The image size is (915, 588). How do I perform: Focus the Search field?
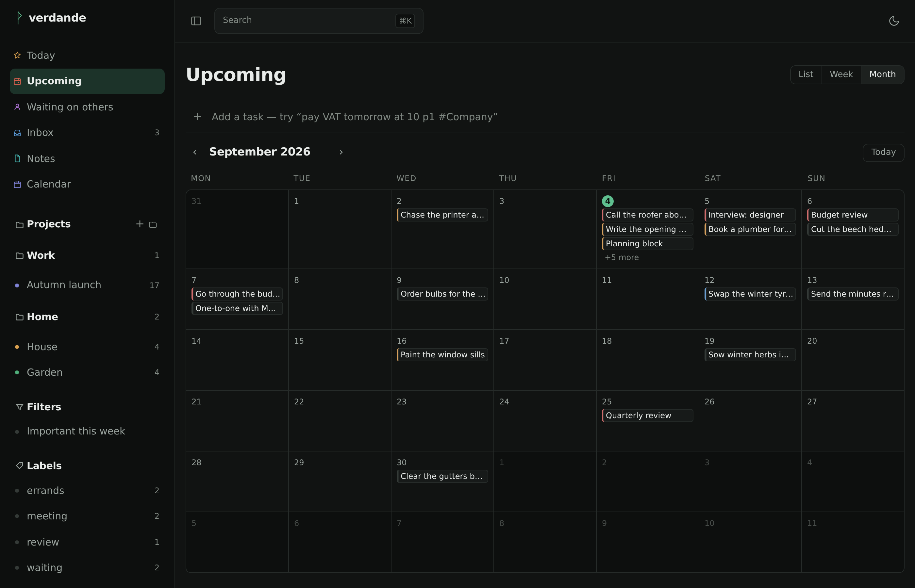pyautogui.click(x=319, y=21)
